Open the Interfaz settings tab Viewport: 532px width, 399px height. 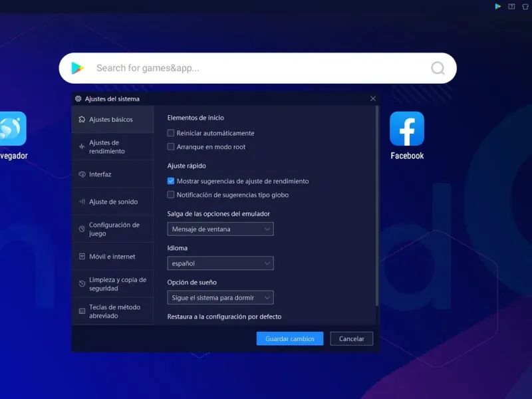tap(112, 174)
